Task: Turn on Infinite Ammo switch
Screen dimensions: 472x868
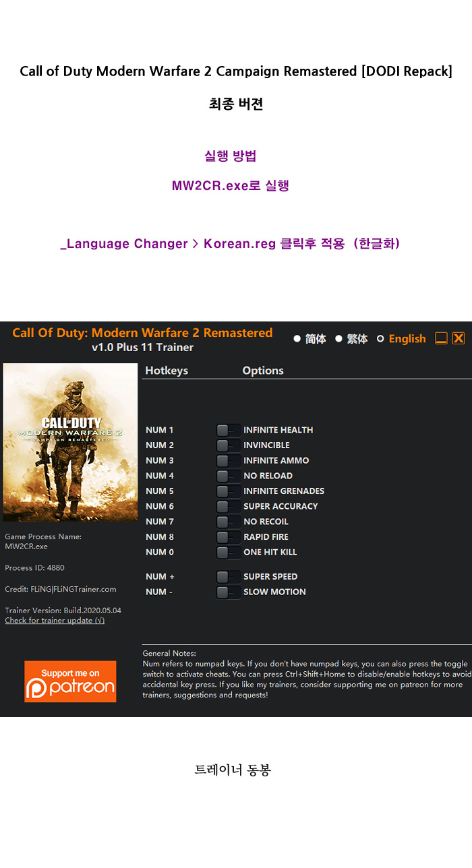Action: pos(227,461)
